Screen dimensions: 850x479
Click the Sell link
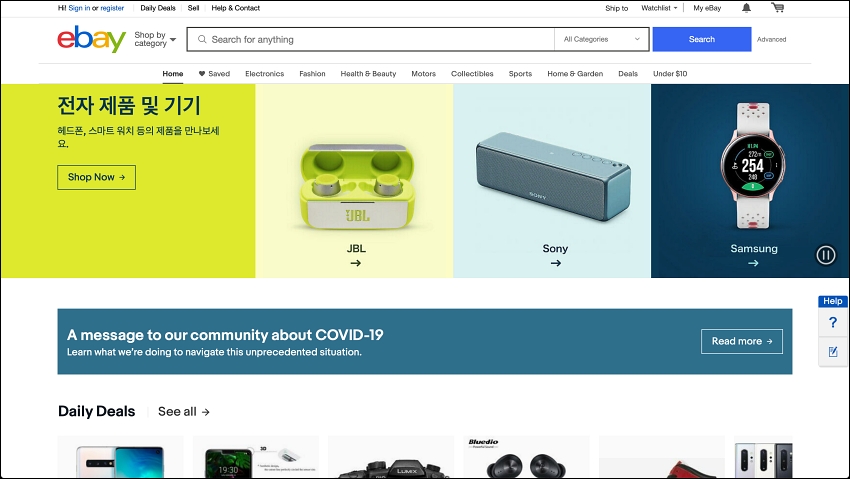[x=194, y=8]
